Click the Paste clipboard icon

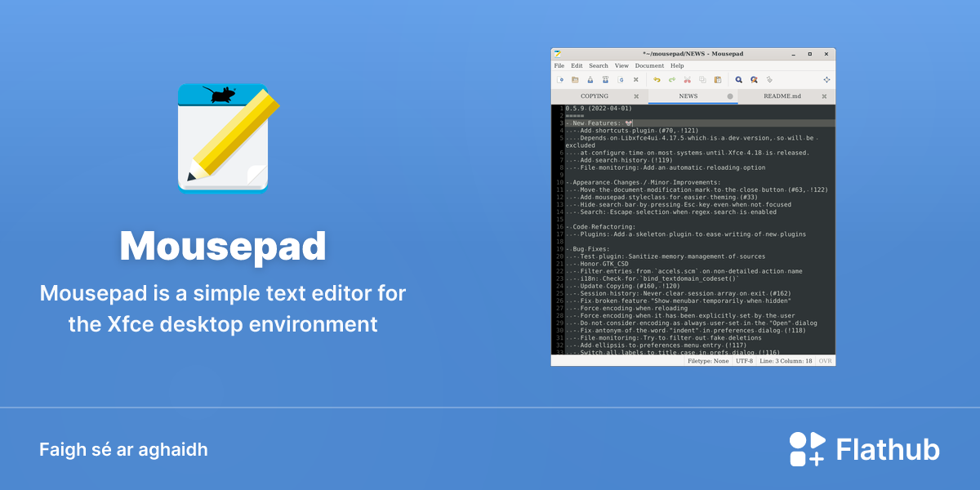click(x=717, y=80)
